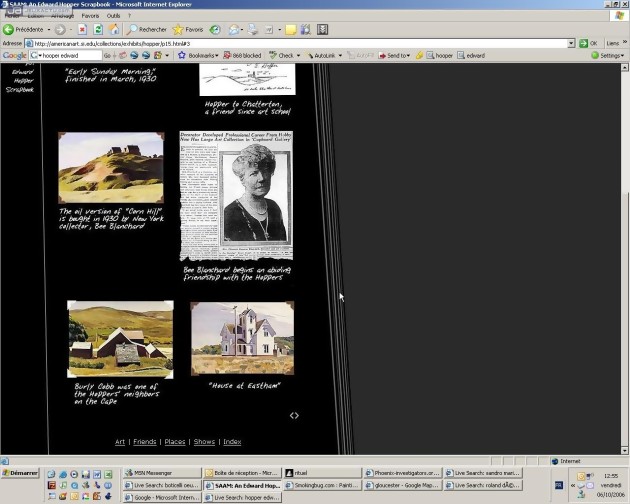630x504 pixels.
Task: Open the Favoris menu in menu bar
Action: coord(90,16)
